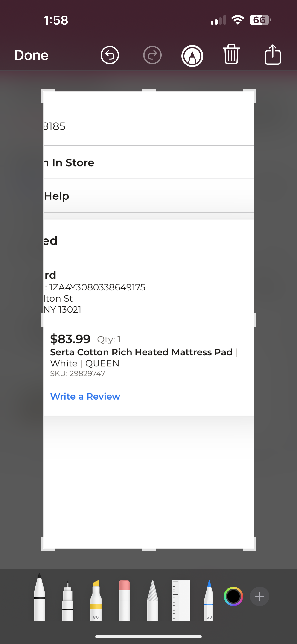The height and width of the screenshot is (644, 297).
Task: Open the color picker wheel
Action: coord(233,596)
